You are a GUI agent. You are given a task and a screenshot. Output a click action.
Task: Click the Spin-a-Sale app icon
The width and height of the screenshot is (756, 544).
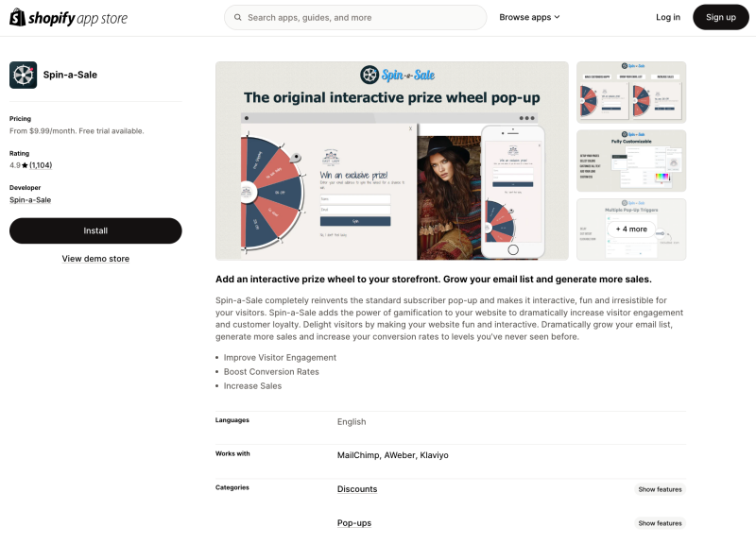pos(24,75)
